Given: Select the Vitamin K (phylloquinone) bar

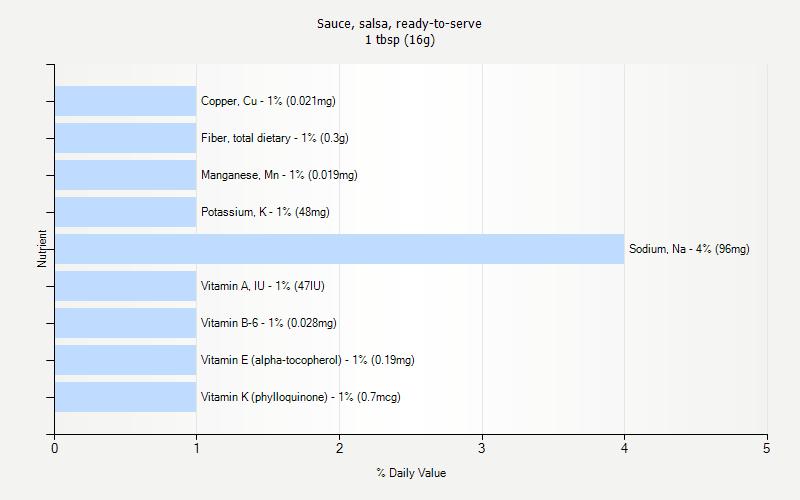Looking at the screenshot, I should click(x=125, y=397).
